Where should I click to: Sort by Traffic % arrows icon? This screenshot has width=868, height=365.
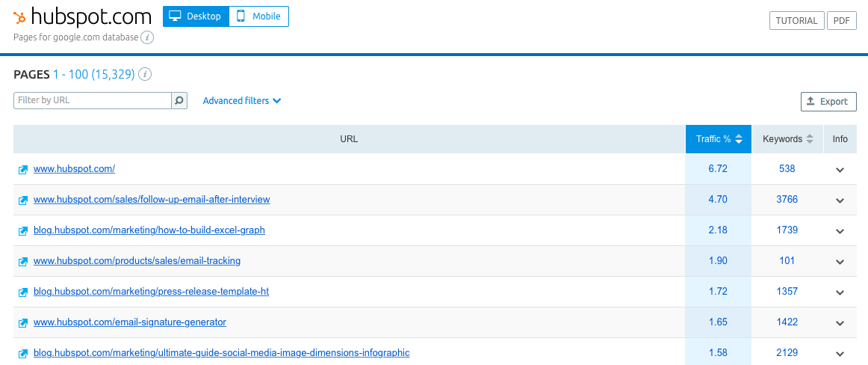pos(739,140)
